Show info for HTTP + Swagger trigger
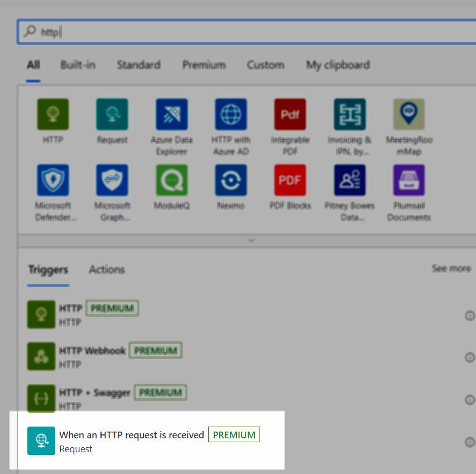Viewport: 476px width, 474px height. pos(470,400)
